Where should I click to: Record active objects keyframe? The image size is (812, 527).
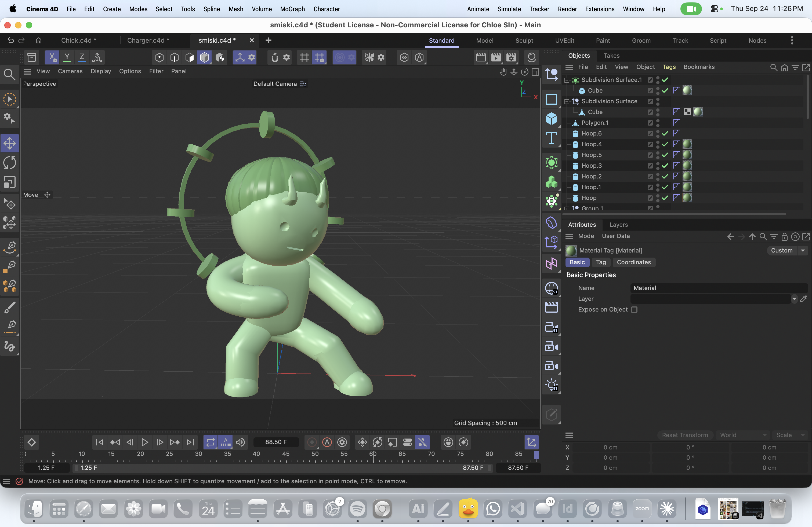point(312,442)
